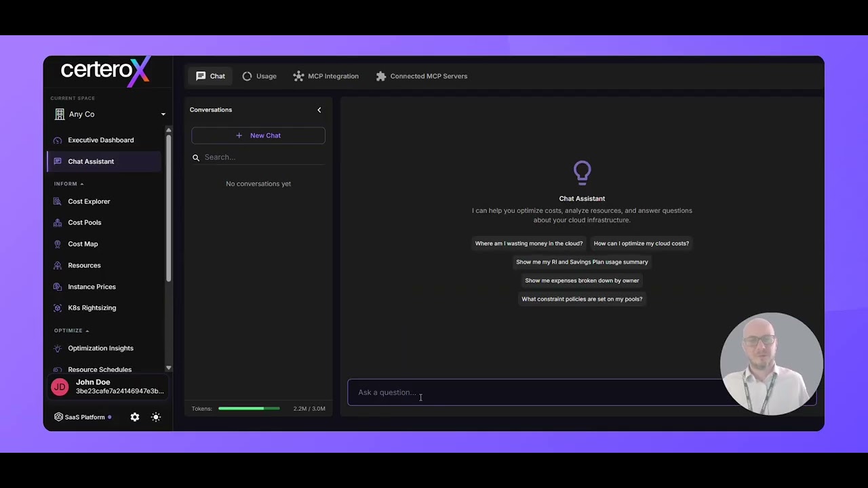Click the Connected MCP Servers puzzle icon
The image size is (868, 488).
click(381, 76)
